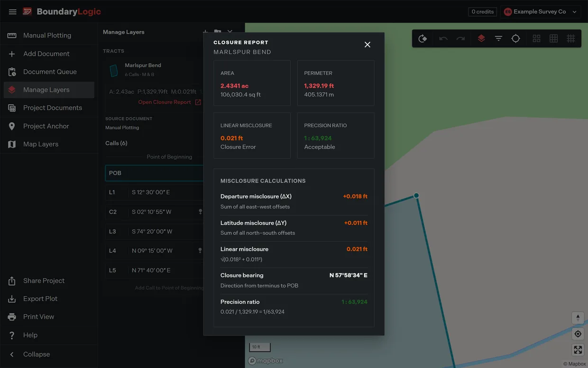
Task: Click the rotate shape tool in map toolbar
Action: tap(423, 38)
